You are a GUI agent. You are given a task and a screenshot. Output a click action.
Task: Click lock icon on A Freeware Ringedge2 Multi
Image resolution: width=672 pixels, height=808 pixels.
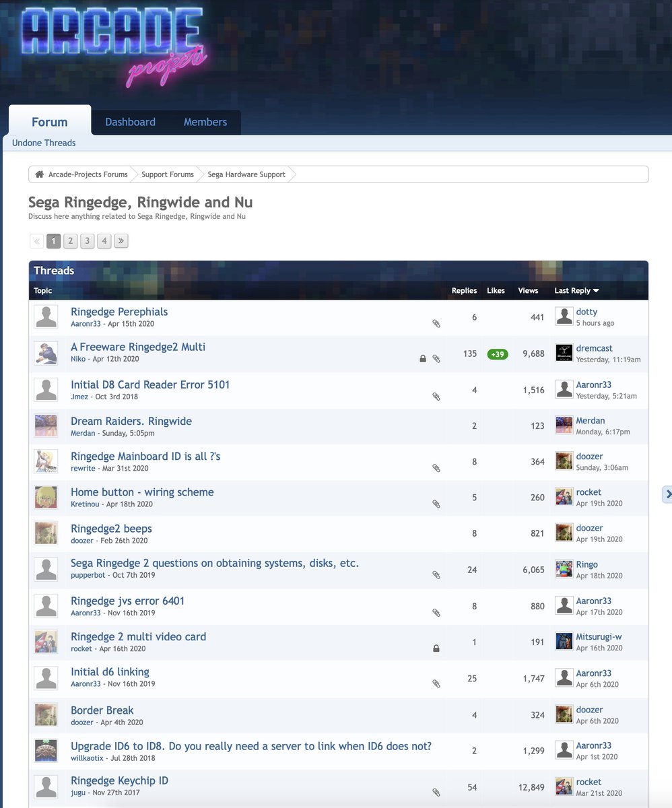click(423, 359)
